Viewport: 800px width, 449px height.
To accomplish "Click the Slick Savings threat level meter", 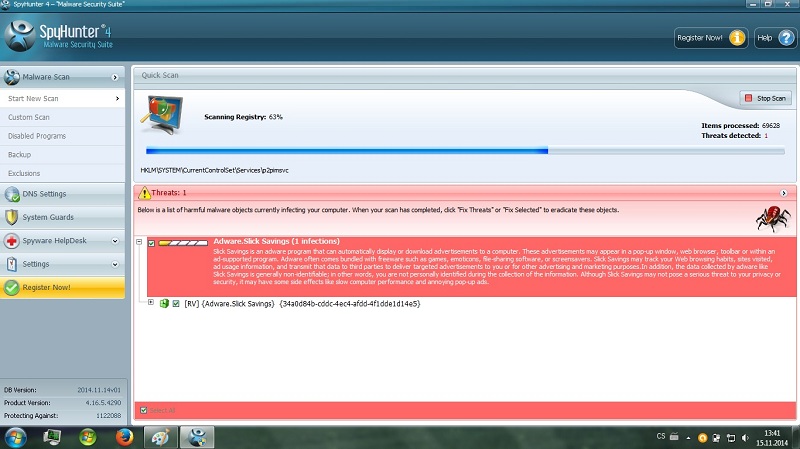I will tap(183, 243).
